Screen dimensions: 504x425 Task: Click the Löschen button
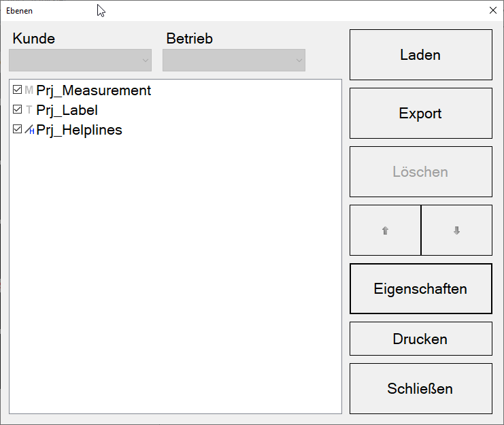click(420, 172)
